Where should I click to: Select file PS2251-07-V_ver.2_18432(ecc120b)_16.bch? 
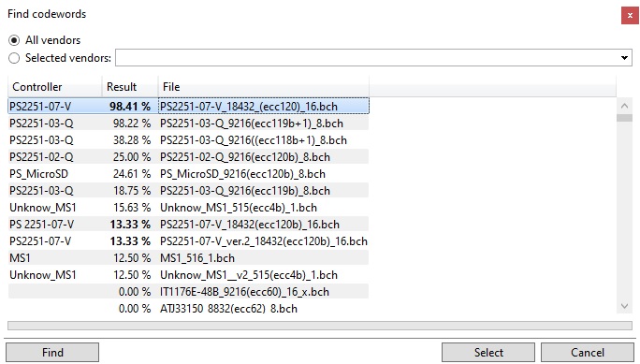coord(264,241)
